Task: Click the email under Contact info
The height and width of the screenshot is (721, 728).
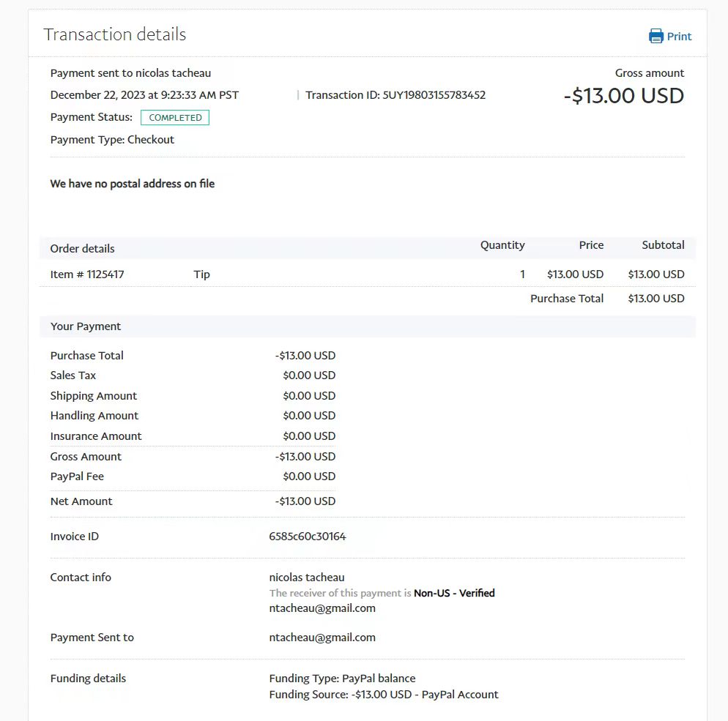Action: (x=322, y=608)
